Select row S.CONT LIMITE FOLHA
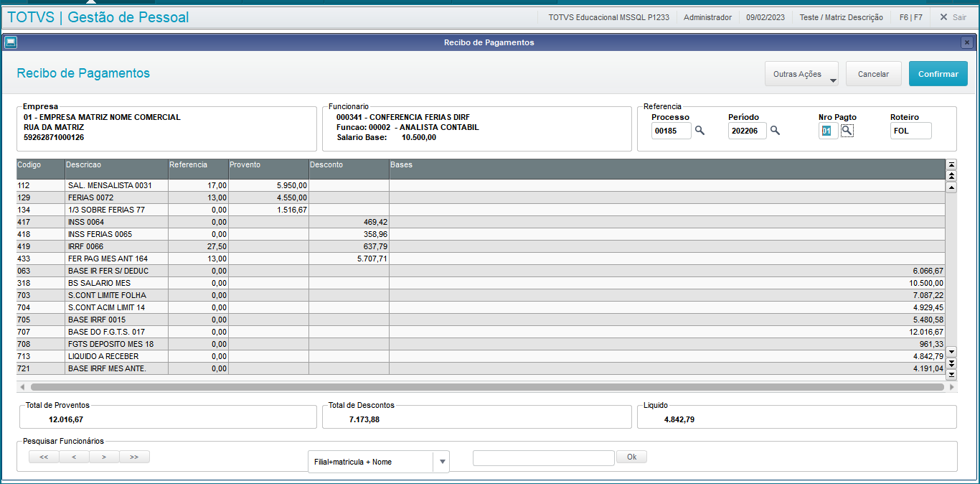The width and height of the screenshot is (980, 484). pyautogui.click(x=481, y=295)
